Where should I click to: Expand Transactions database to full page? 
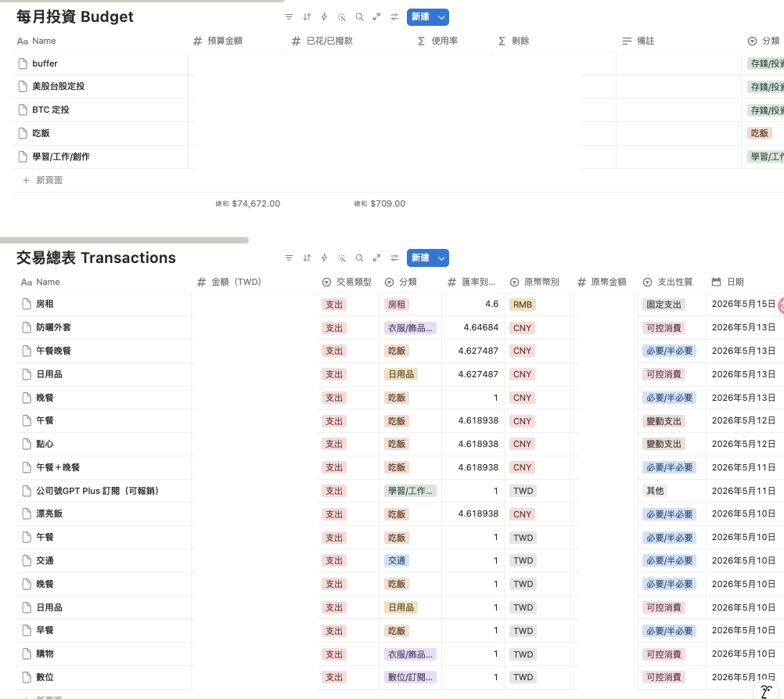[376, 258]
